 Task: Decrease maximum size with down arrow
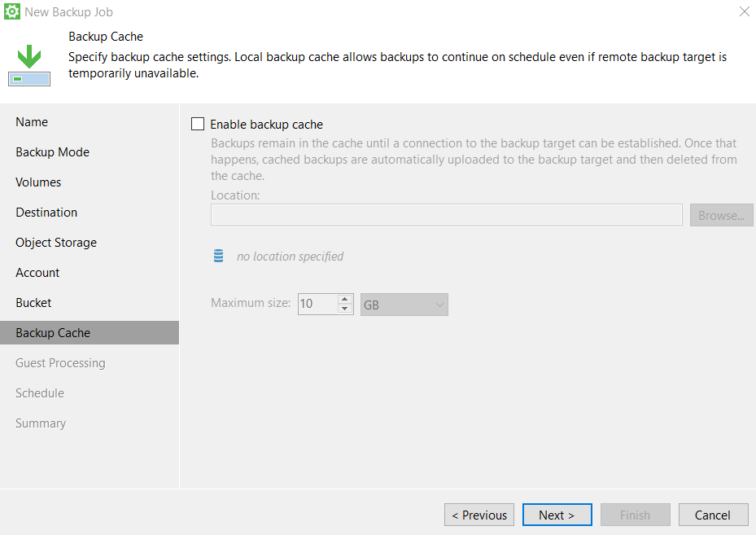[345, 309]
